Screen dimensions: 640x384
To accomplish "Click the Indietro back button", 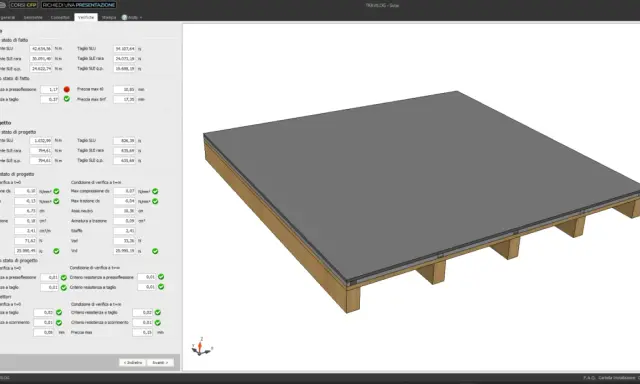I will [x=132, y=362].
